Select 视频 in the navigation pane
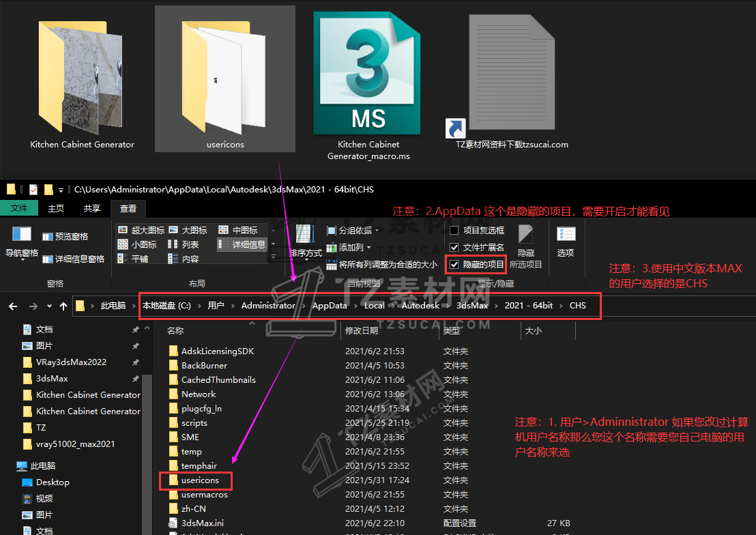Screen dimensions: 756x535 coord(44,498)
